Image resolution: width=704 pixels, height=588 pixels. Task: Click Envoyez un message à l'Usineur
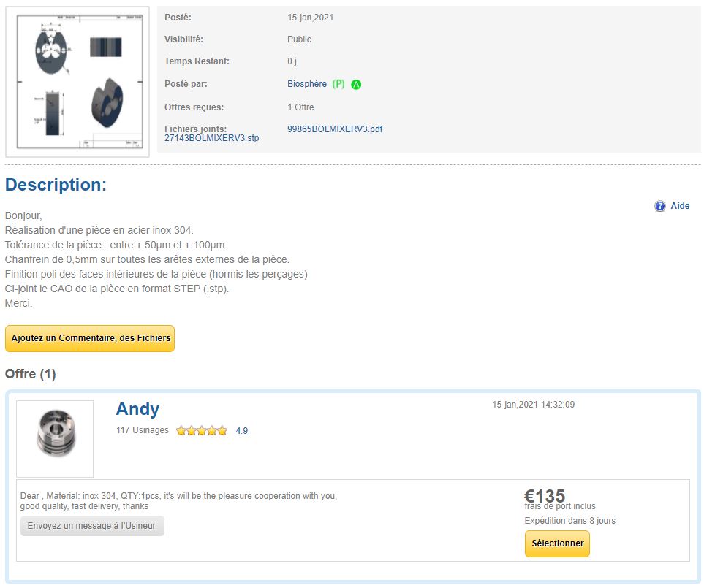[92, 526]
